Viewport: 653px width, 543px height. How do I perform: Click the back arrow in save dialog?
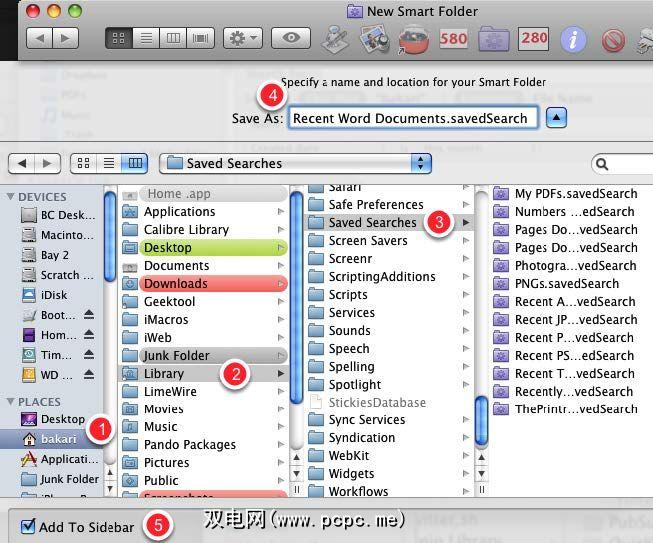coord(23,163)
